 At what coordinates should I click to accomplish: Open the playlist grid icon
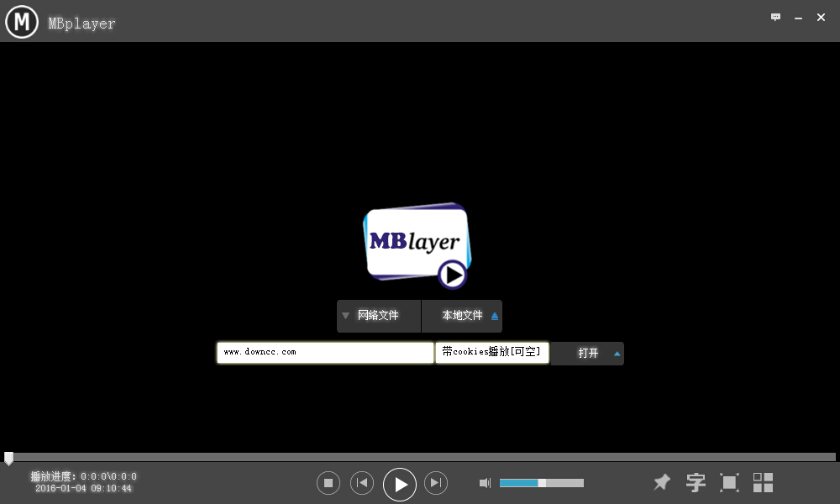pyautogui.click(x=763, y=482)
